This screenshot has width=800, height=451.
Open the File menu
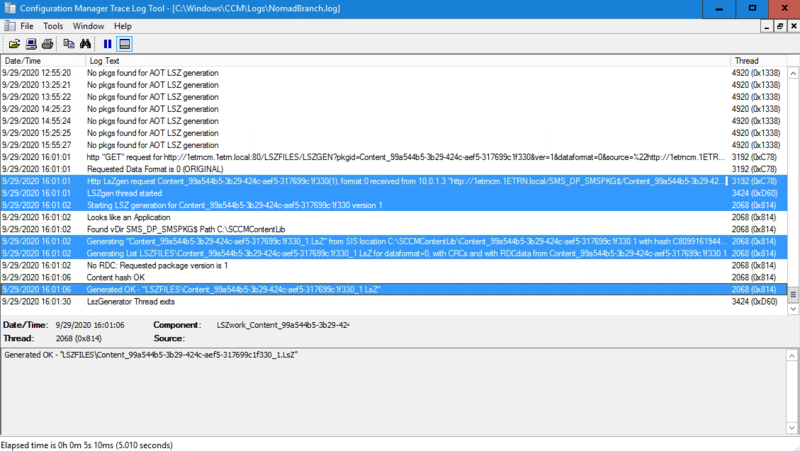(27, 26)
